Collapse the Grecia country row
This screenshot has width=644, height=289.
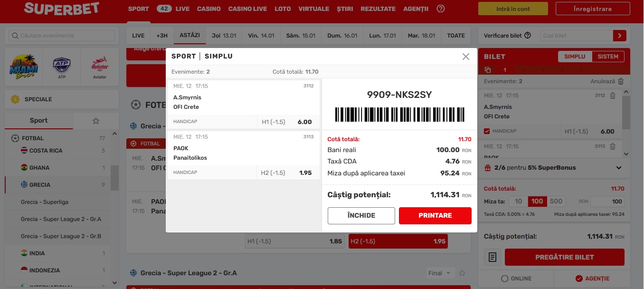58,185
